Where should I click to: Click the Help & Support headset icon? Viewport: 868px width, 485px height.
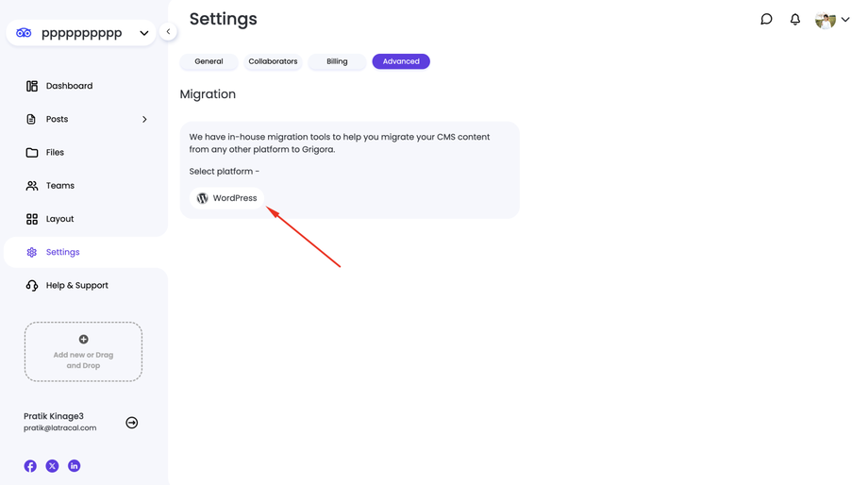tap(32, 285)
